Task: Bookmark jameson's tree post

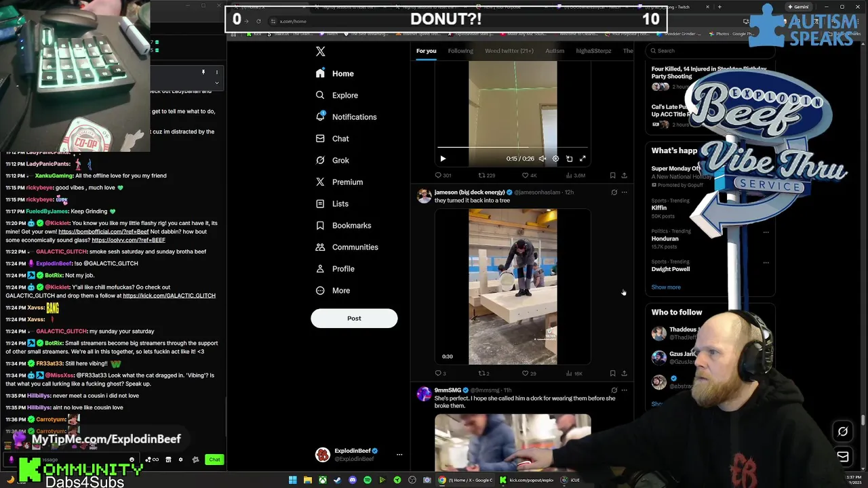Action: click(612, 373)
